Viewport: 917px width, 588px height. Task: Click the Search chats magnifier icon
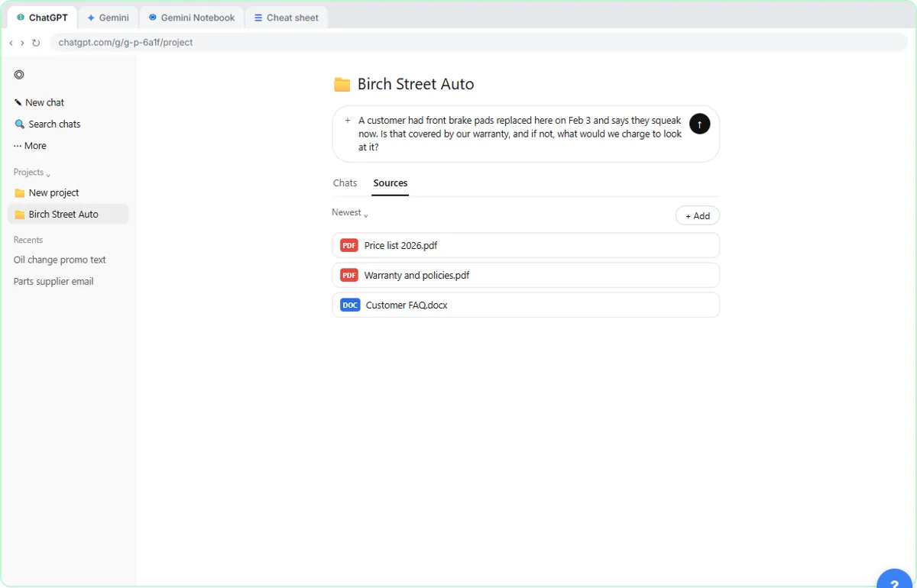(x=20, y=124)
